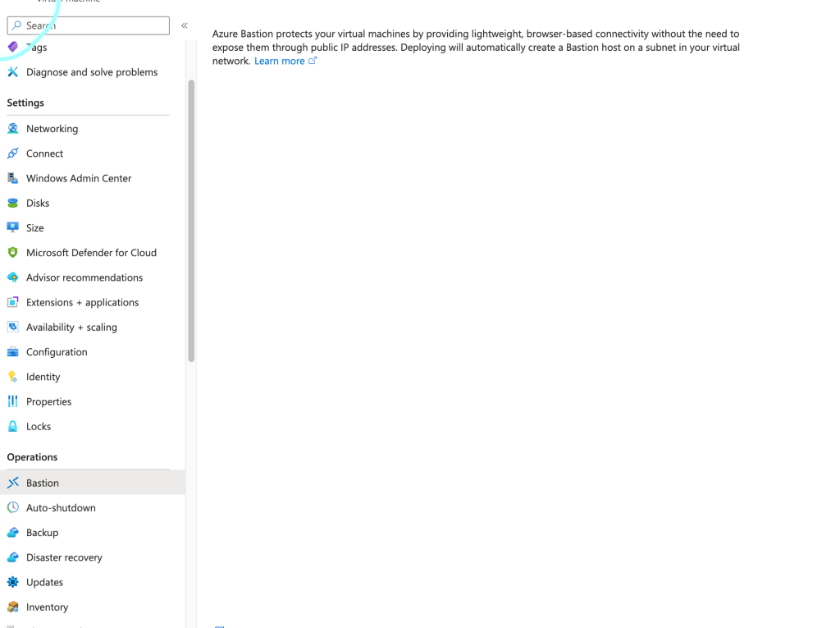Follow the Learn more link

(x=280, y=61)
